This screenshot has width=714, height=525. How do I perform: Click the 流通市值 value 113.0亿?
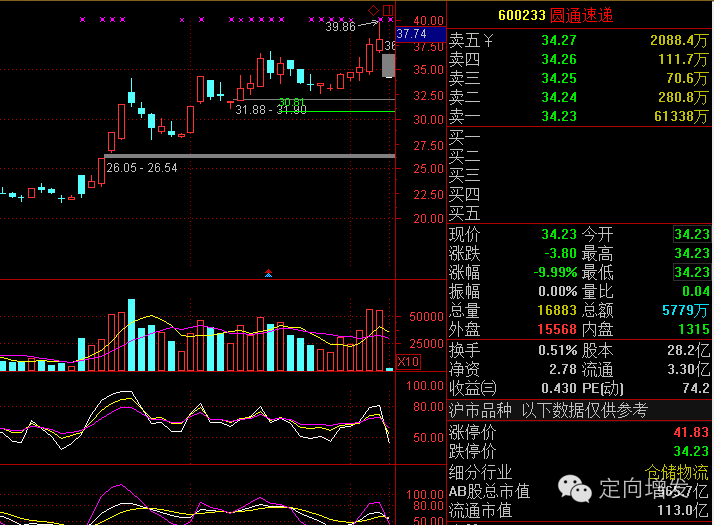tap(683, 511)
